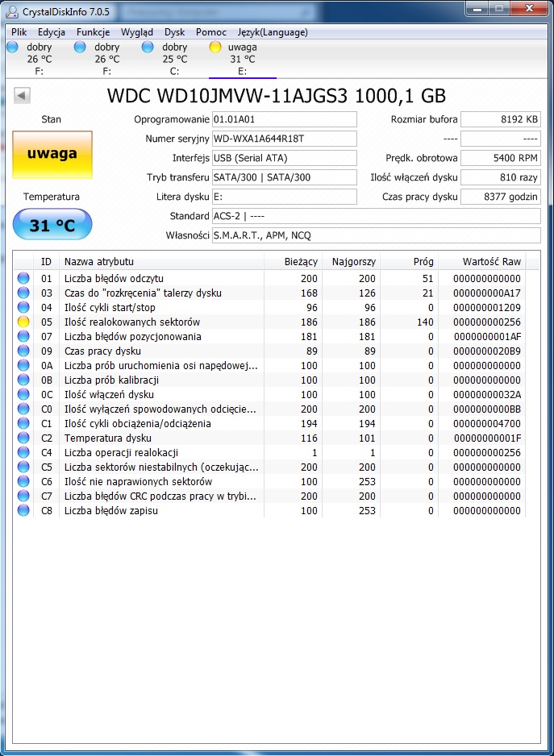554x756 pixels.
Task: Click blue status icon for attribute C1
Action: coord(23,423)
